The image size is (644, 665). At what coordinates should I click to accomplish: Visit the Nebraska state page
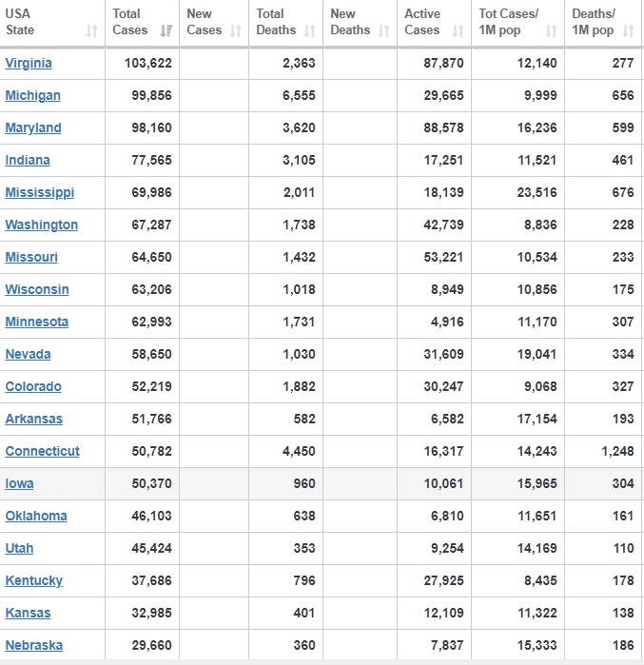[33, 646]
